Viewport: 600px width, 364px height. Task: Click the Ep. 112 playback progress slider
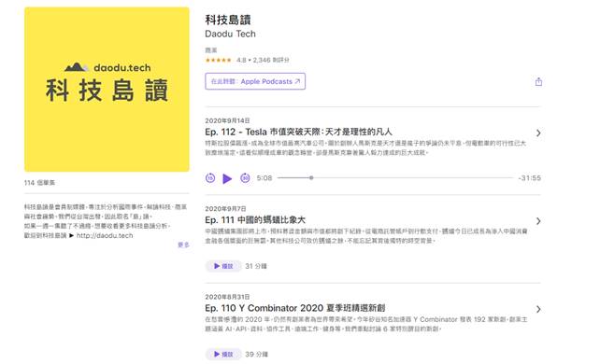pyautogui.click(x=395, y=178)
